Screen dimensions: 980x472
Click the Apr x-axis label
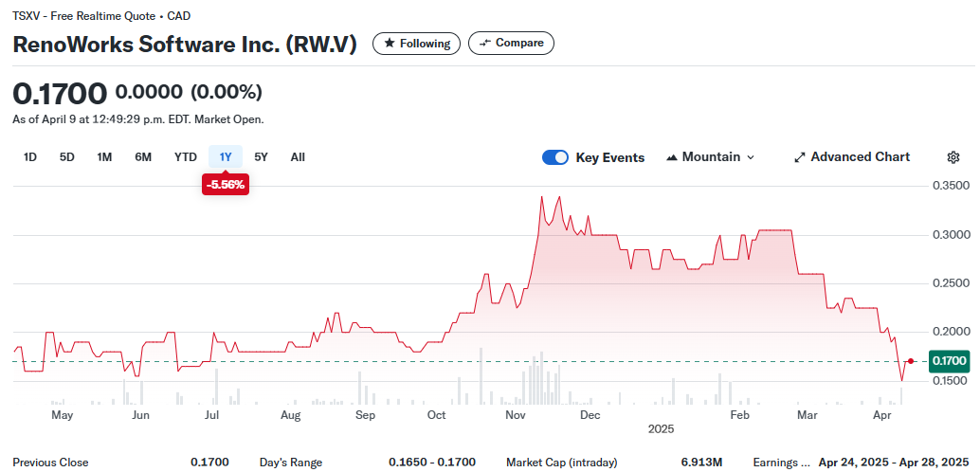[x=881, y=415]
